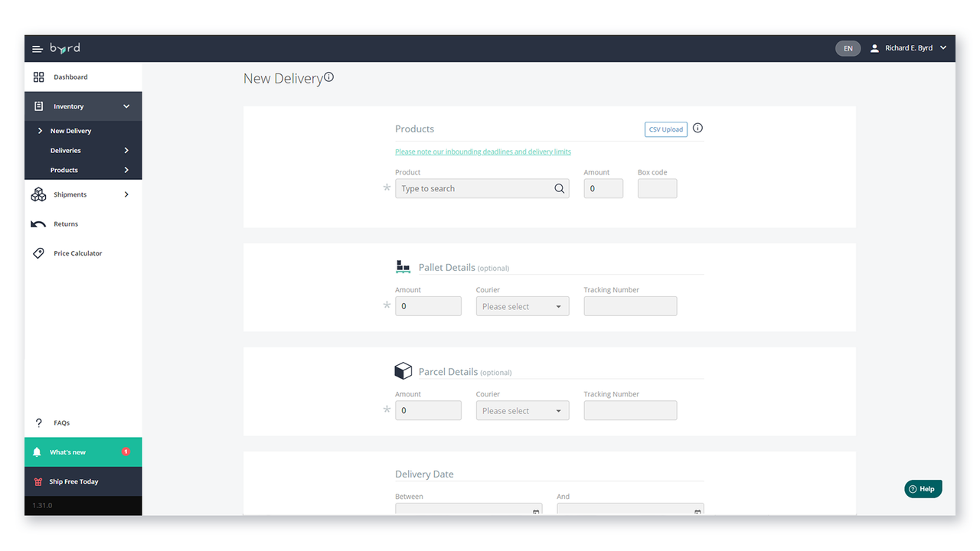
Task: Click the info icon next to CSV Upload
Action: [x=697, y=129]
